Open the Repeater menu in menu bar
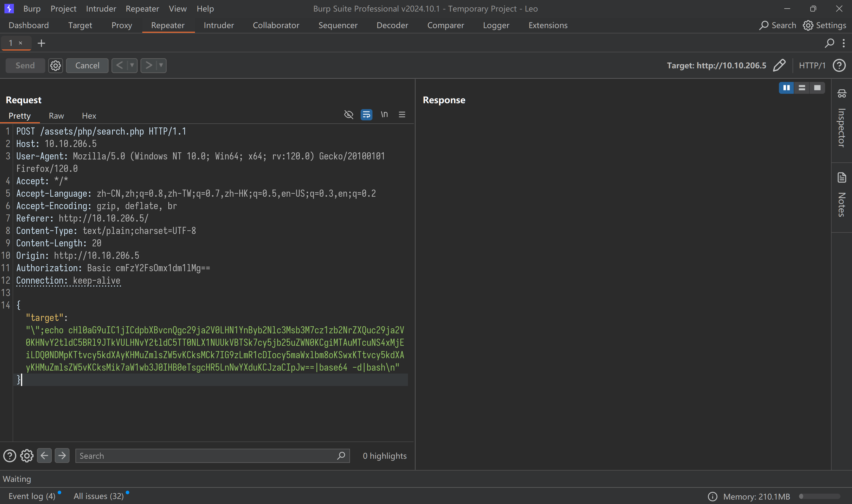The height and width of the screenshot is (504, 852). click(142, 9)
